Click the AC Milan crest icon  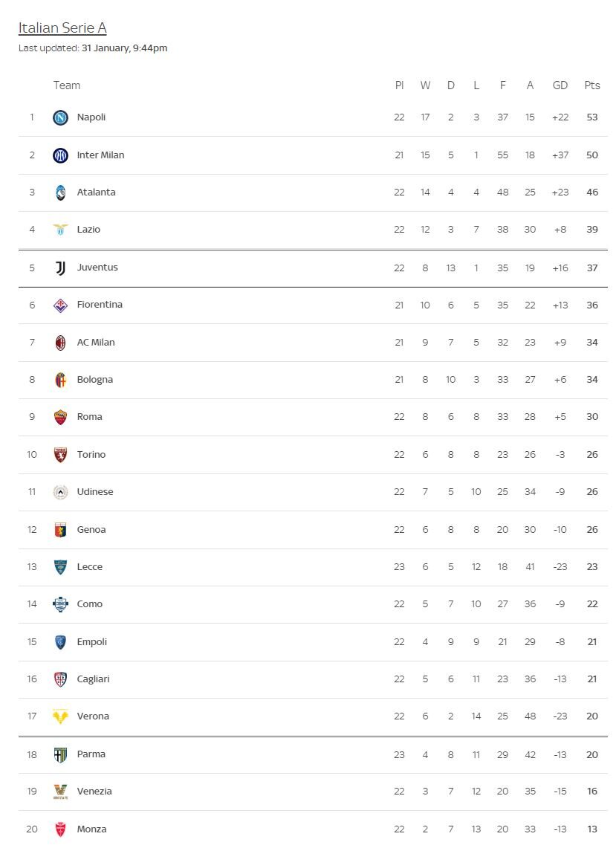click(60, 343)
